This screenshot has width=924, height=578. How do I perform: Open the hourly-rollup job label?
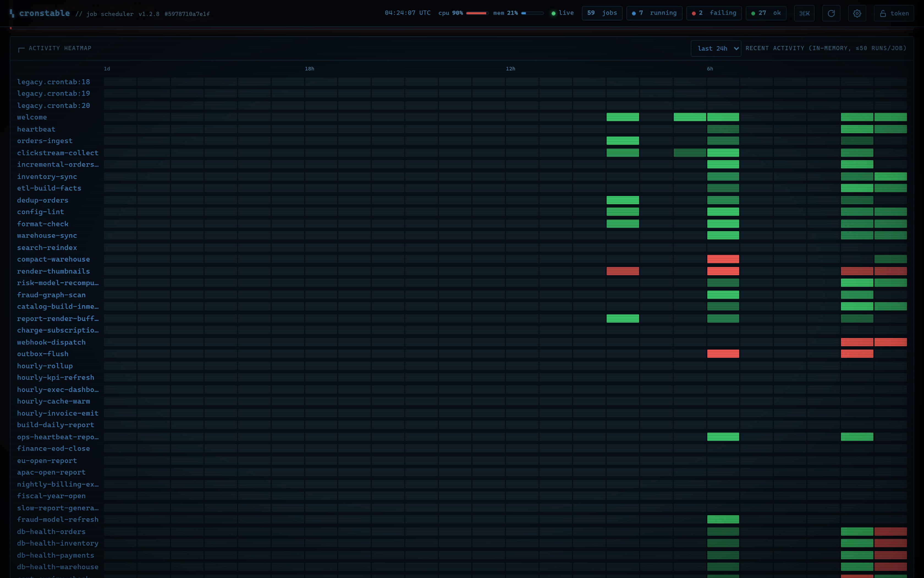(45, 366)
